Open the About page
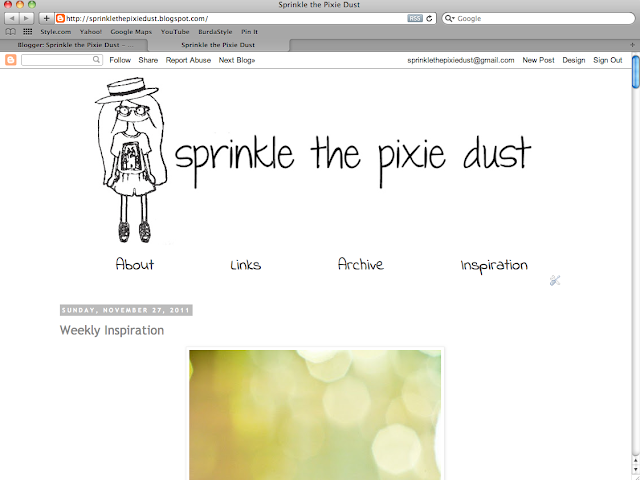The width and height of the screenshot is (640, 480). 135,264
